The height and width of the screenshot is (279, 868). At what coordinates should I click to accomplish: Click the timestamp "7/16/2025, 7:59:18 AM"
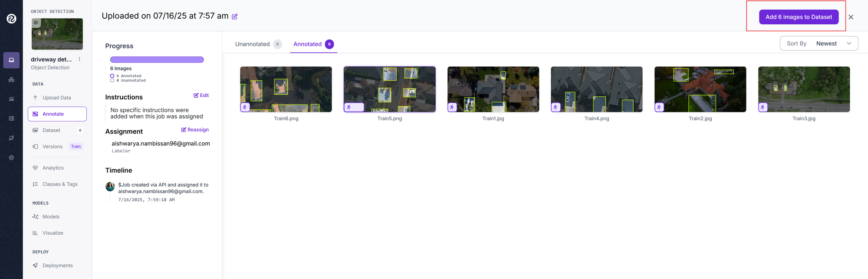click(146, 200)
